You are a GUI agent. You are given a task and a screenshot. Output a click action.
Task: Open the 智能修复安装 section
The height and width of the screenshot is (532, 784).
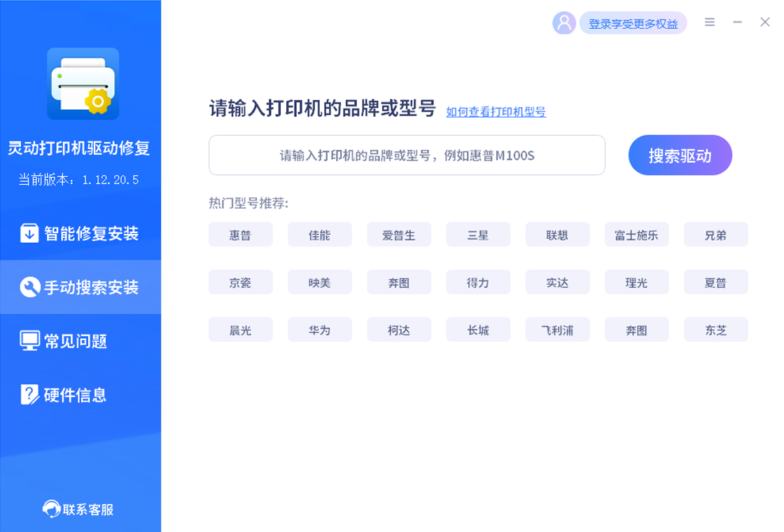click(80, 233)
